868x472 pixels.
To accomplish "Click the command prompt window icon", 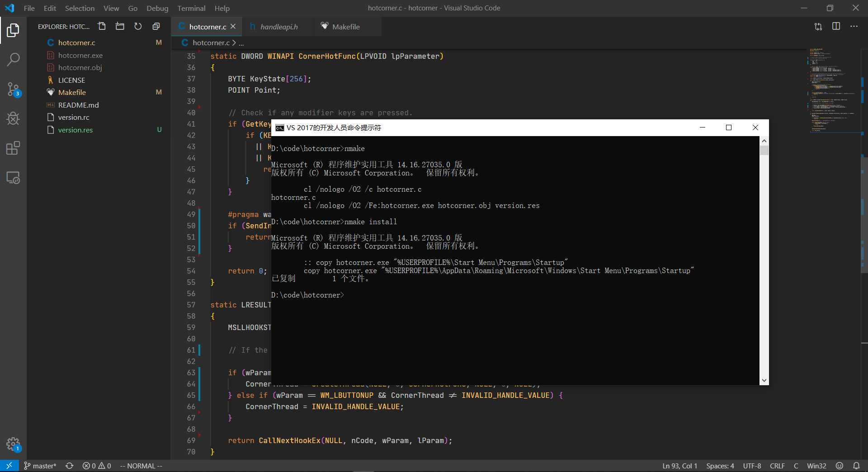I will (280, 128).
